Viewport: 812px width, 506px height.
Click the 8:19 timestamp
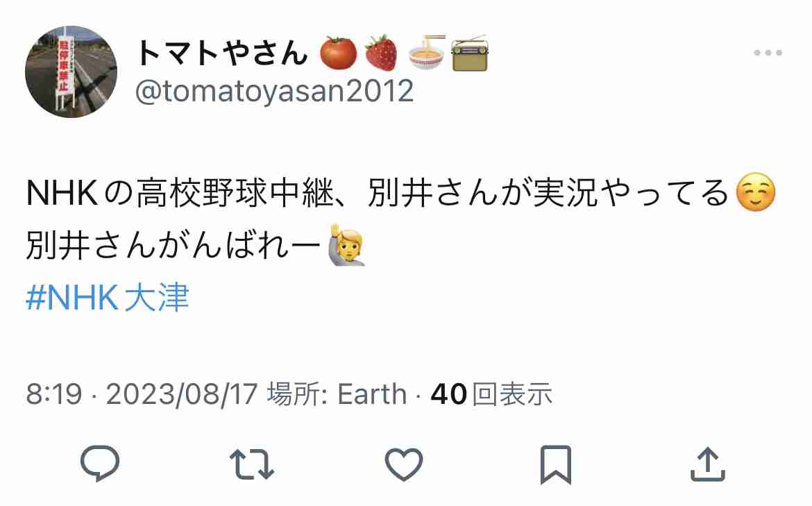[x=54, y=394]
